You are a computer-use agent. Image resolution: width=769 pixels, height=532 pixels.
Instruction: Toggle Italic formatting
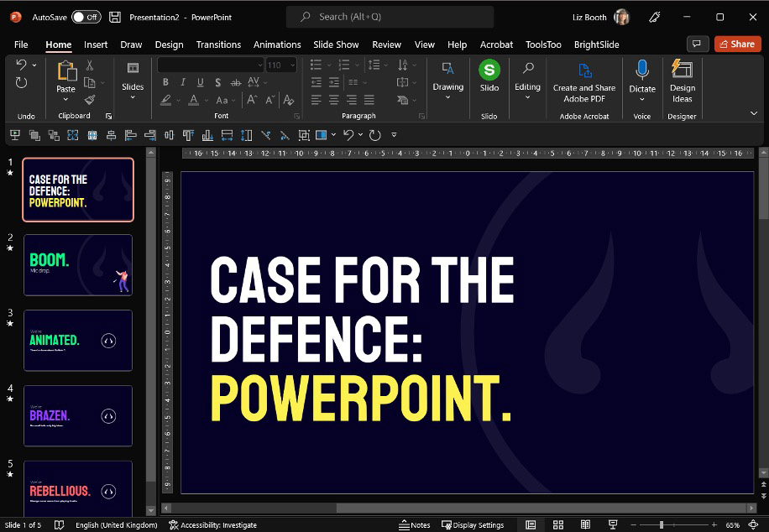[x=183, y=82]
